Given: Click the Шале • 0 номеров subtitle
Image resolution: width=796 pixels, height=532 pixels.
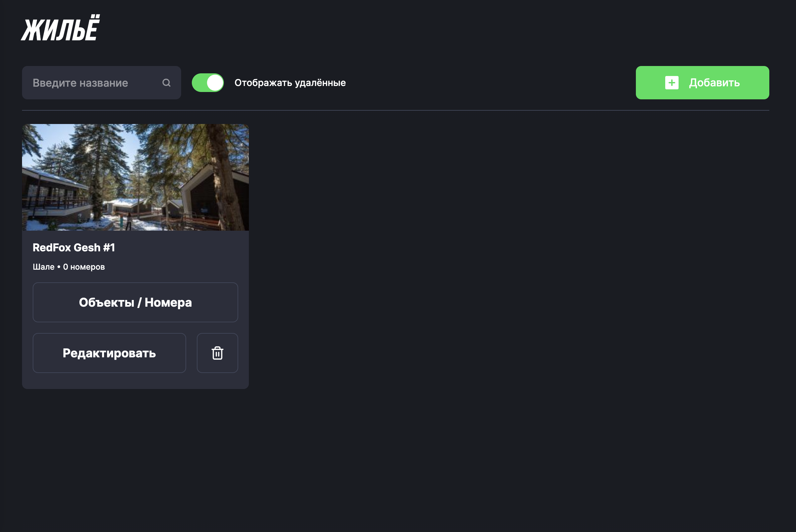Looking at the screenshot, I should (x=69, y=267).
